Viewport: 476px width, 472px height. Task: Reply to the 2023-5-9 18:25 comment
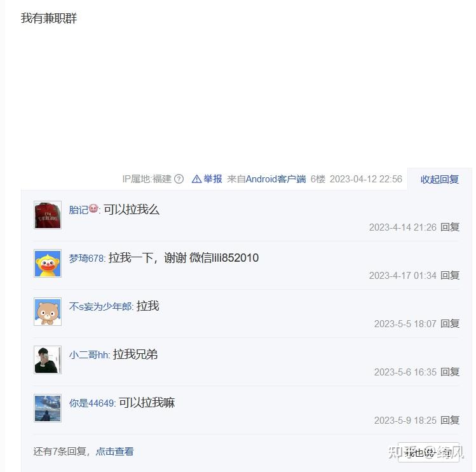click(x=450, y=420)
